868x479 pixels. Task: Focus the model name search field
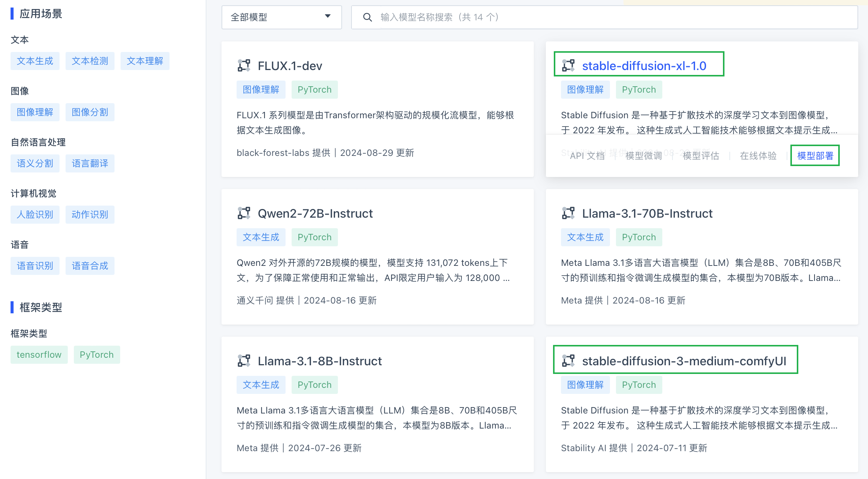(x=604, y=17)
